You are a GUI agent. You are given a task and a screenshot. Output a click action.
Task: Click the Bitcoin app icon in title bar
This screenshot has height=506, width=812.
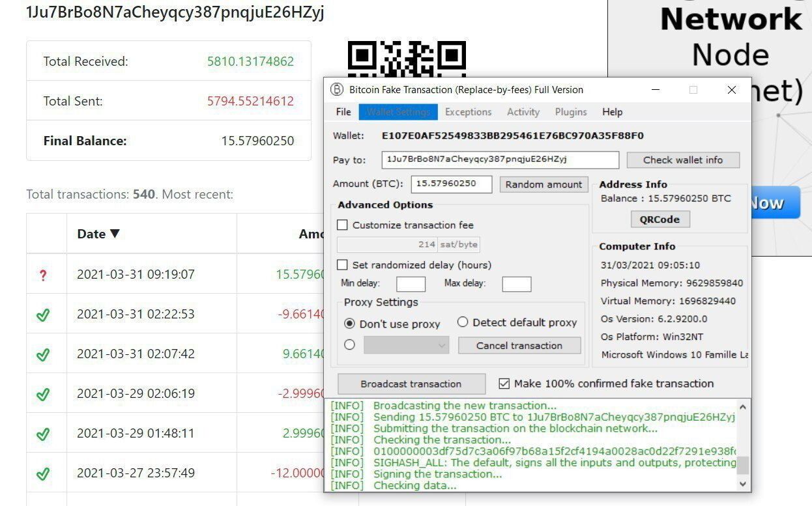[337, 90]
